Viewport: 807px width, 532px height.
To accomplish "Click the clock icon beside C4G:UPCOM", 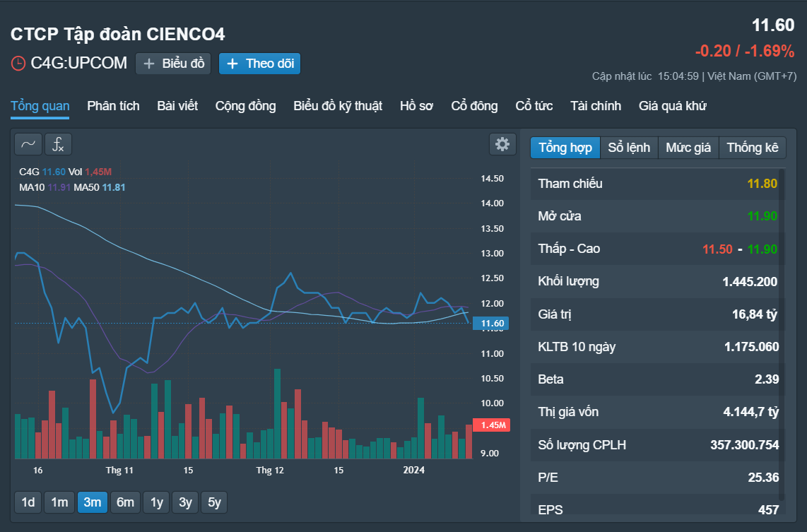I will (18, 64).
